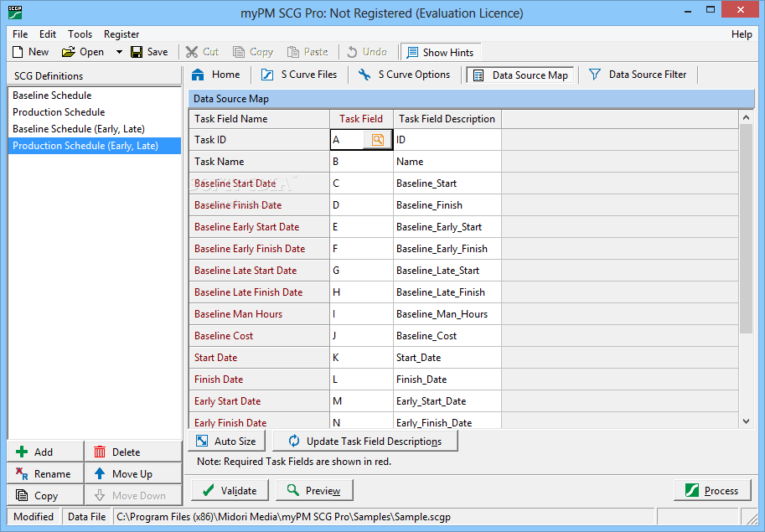Click the SCGP application icon in title bar

15,13
